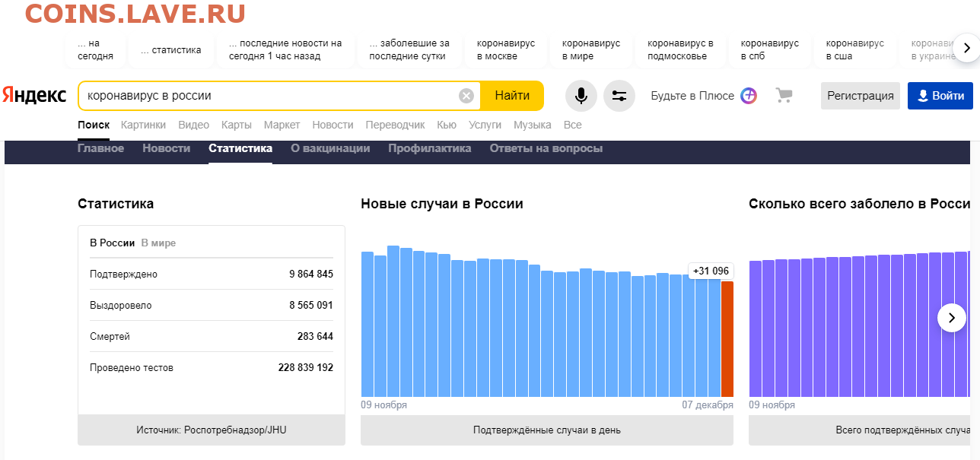Clear the search query with X icon
The width and height of the screenshot is (980, 460).
point(466,96)
